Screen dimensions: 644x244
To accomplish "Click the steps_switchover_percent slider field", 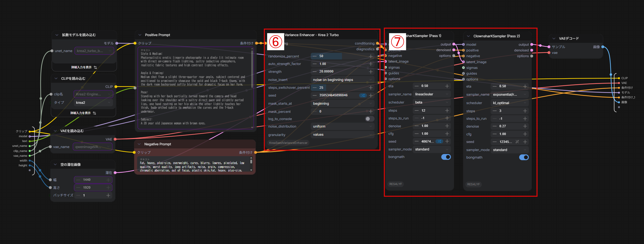I will coord(342,88).
